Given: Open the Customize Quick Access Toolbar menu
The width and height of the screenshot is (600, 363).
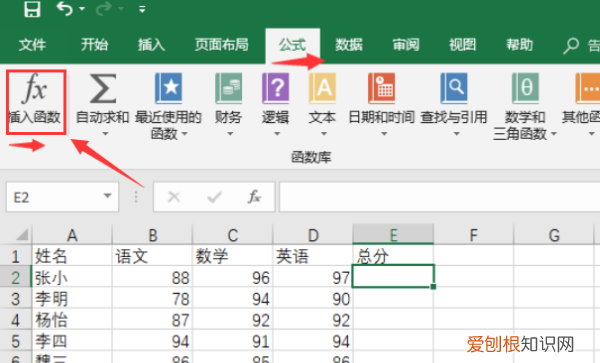Looking at the screenshot, I should point(142,9).
